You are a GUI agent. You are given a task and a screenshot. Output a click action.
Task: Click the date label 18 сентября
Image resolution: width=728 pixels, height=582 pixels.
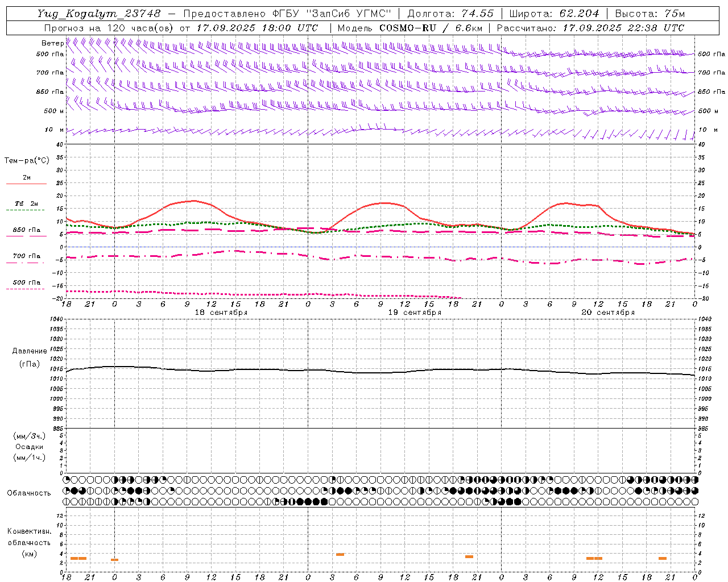tap(221, 313)
